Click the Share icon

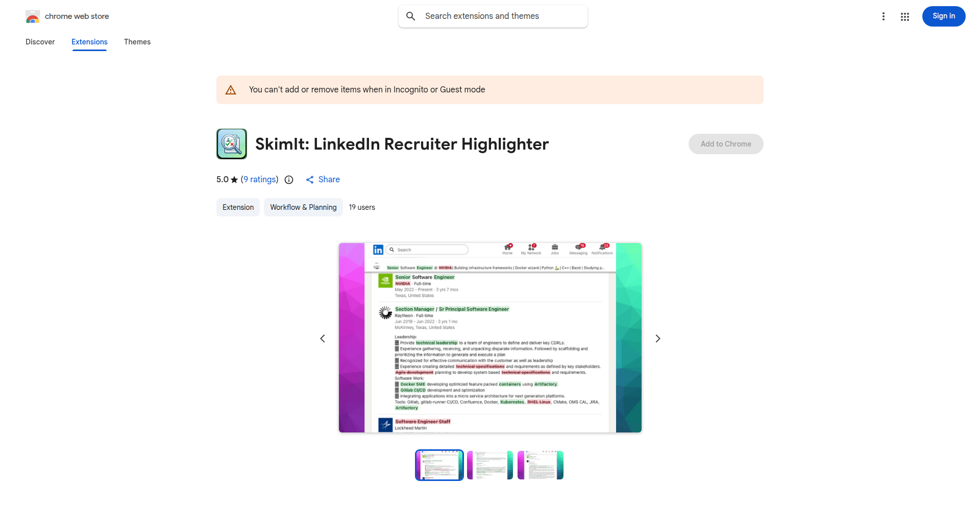310,180
